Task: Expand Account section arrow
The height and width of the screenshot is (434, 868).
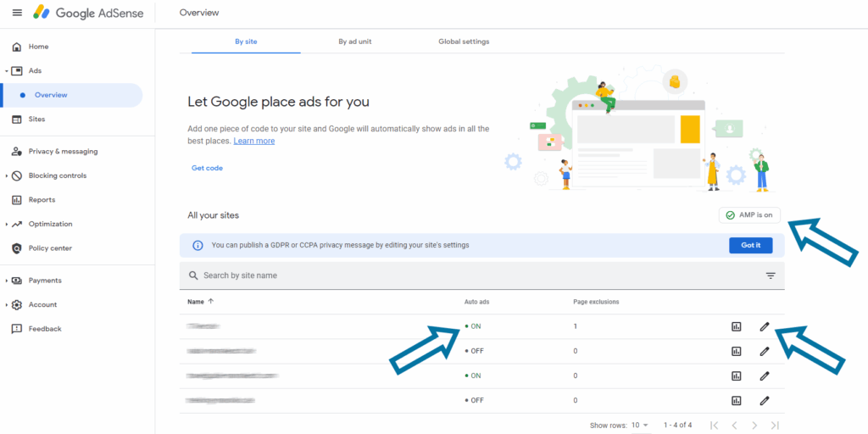Action: (x=6, y=304)
